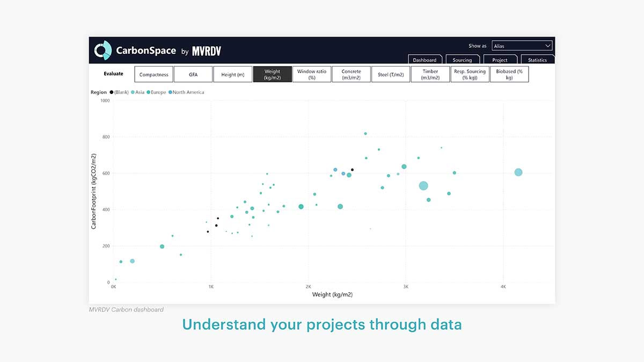644x362 pixels.
Task: Click the CarbonSpace circular logo icon
Action: (102, 50)
